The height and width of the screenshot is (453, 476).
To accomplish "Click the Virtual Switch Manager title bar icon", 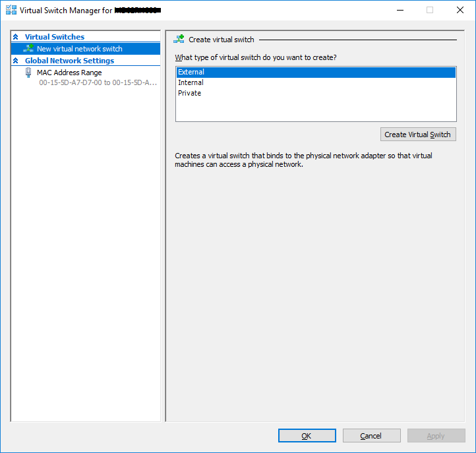I will click(x=11, y=11).
